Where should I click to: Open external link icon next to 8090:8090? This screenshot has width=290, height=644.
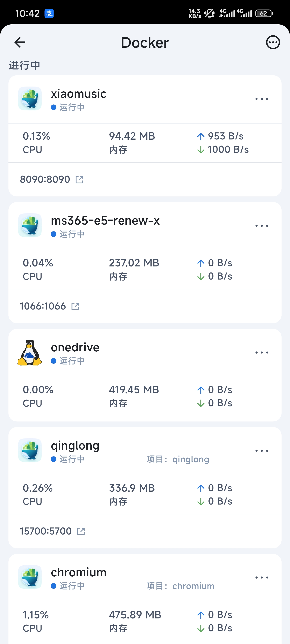pos(80,180)
